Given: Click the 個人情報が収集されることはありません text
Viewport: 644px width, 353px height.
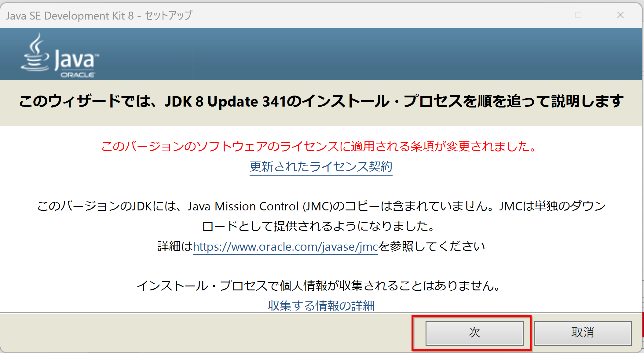Looking at the screenshot, I should coord(319,286).
